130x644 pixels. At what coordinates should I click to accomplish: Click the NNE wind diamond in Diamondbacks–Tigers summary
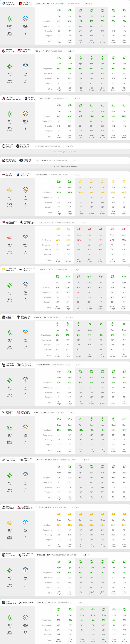(x=25, y=114)
